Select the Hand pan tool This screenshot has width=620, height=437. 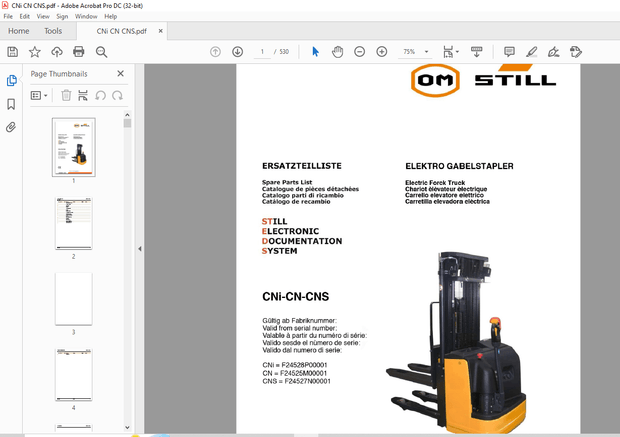click(338, 52)
